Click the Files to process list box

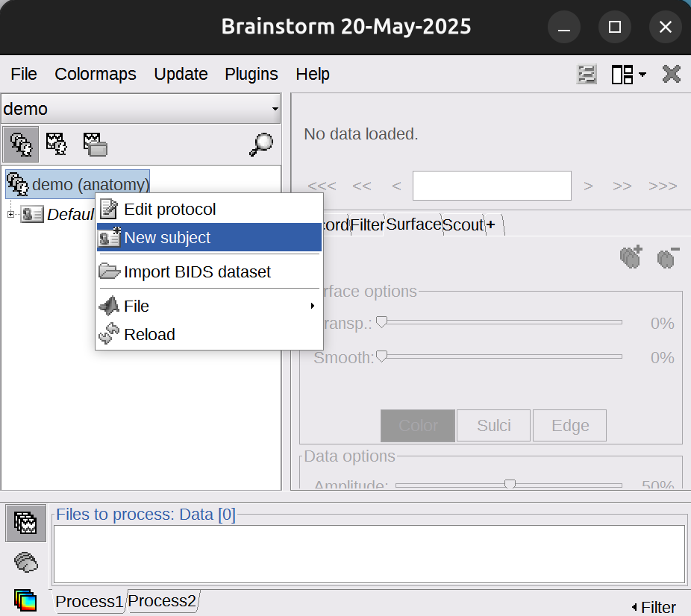(369, 554)
